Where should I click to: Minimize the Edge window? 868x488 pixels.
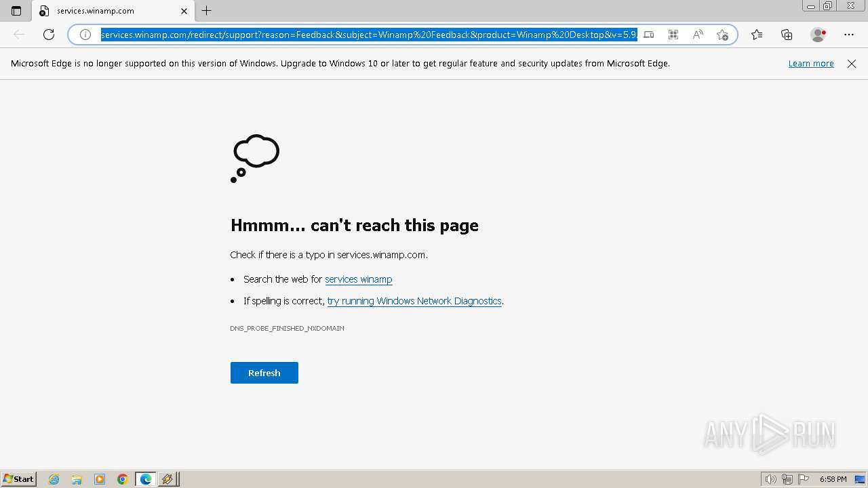click(x=811, y=6)
